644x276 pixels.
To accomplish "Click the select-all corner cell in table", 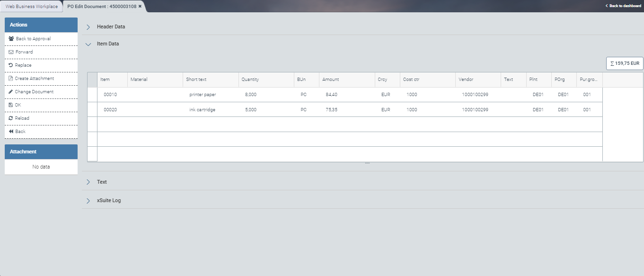I will click(92, 80).
